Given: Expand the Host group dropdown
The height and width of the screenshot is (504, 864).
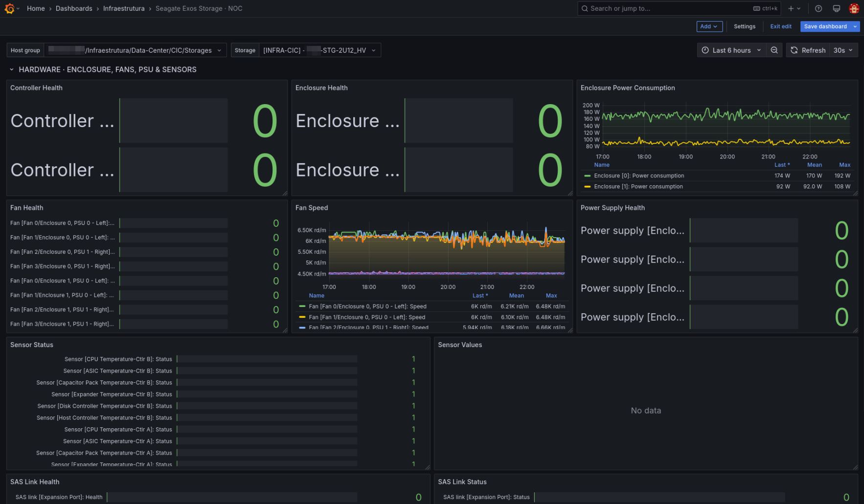Looking at the screenshot, I should coord(135,50).
